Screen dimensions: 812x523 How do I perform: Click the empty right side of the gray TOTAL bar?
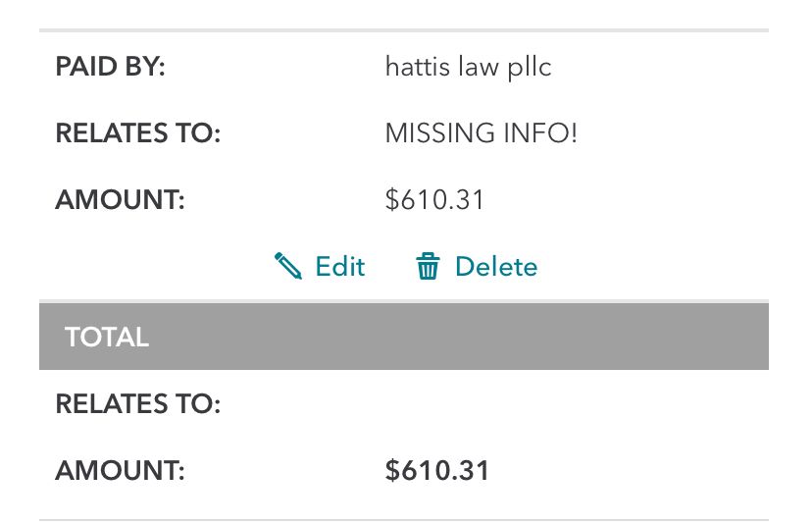tap(588, 338)
